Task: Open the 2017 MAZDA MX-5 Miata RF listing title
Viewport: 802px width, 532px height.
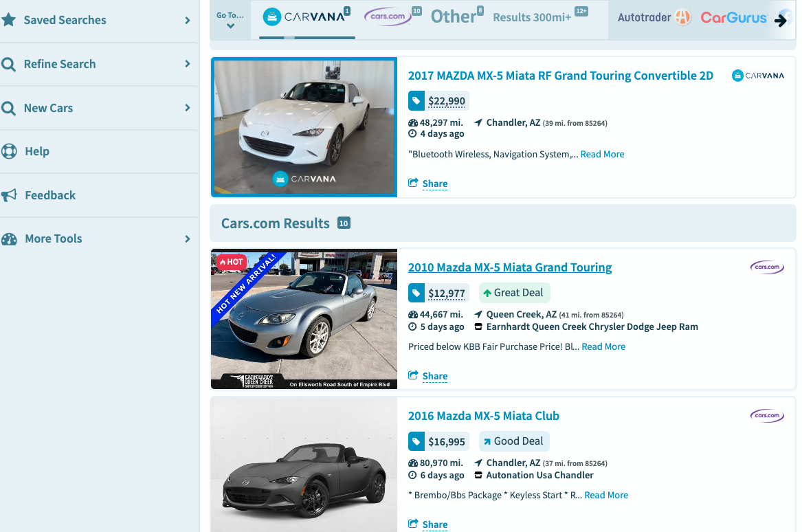Action: tap(561, 76)
